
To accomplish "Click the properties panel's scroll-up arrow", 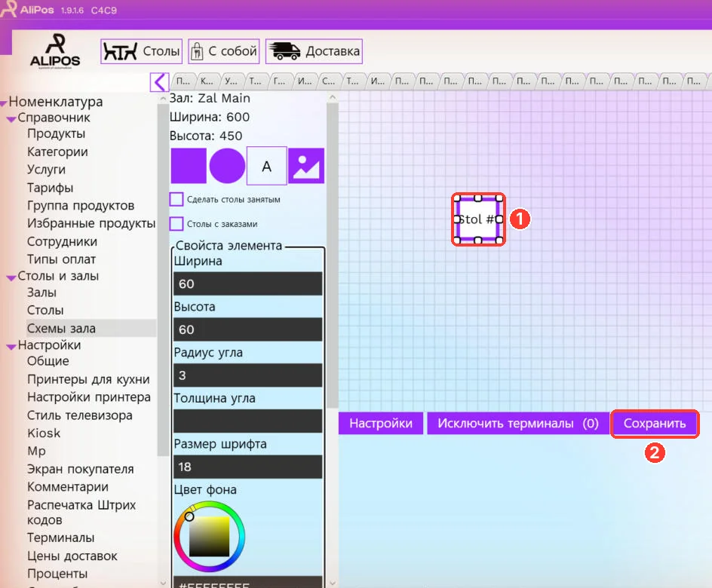I will point(333,97).
